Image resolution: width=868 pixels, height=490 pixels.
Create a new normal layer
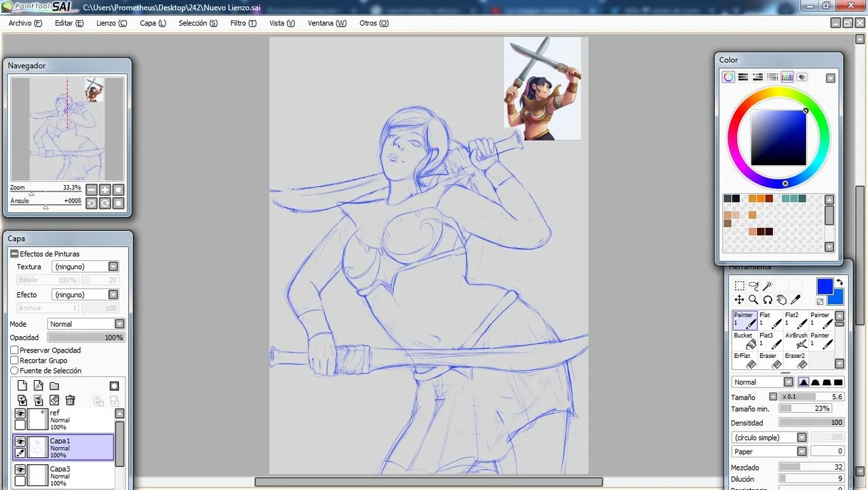coord(22,386)
